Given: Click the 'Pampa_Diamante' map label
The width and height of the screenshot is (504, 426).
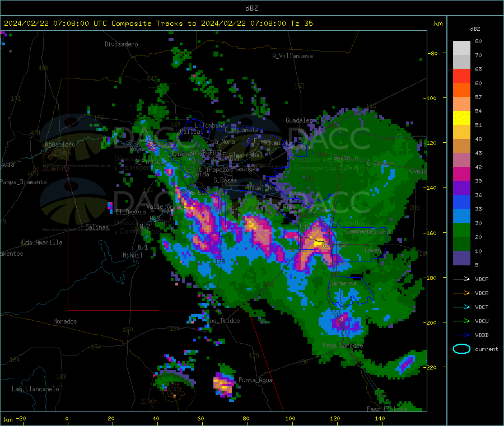Looking at the screenshot, I should click(x=23, y=182).
